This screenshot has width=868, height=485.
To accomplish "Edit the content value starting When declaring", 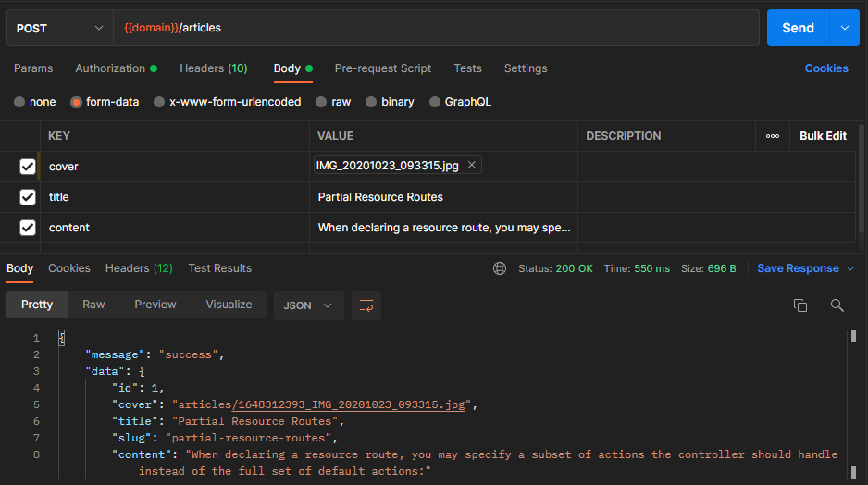I will (443, 228).
